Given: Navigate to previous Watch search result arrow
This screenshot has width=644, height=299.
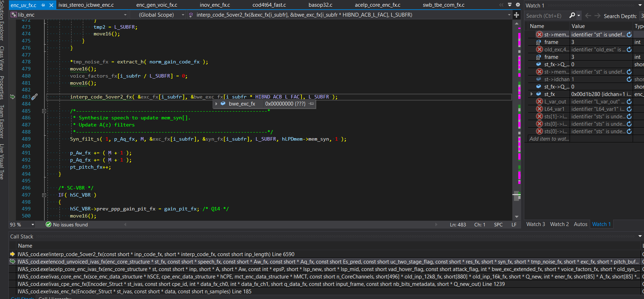Looking at the screenshot, I should [588, 16].
